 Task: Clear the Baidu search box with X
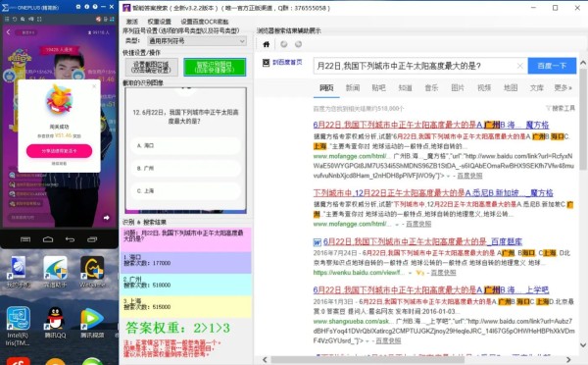(x=519, y=66)
